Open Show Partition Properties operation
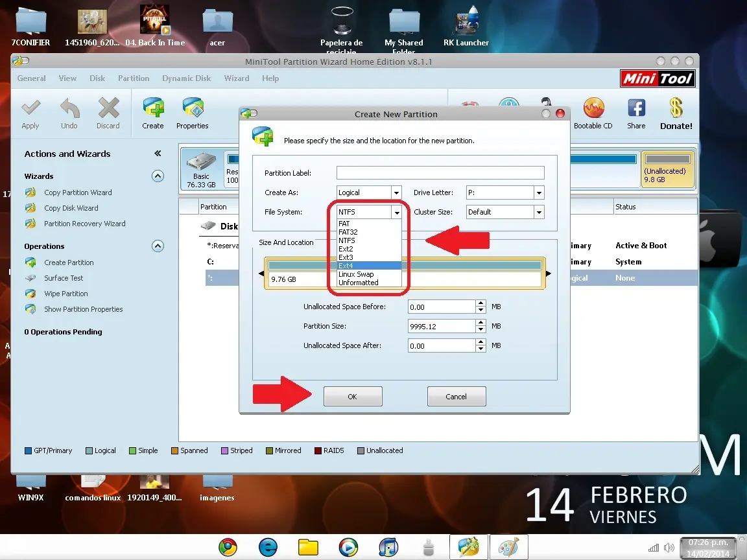Viewport: 747px width, 560px height. [x=84, y=309]
